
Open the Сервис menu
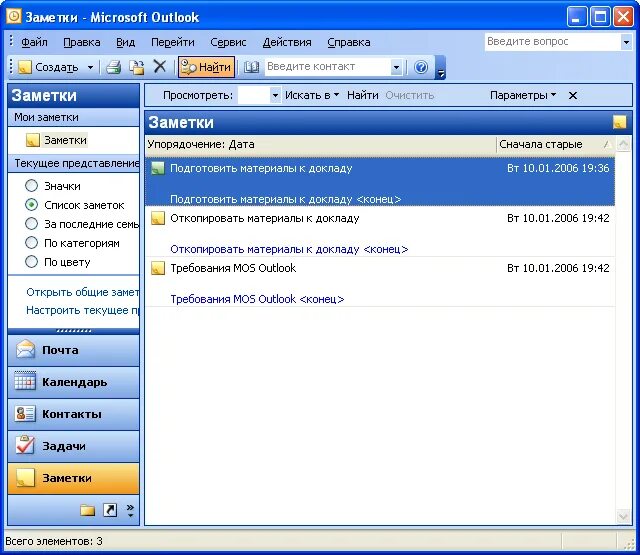228,42
